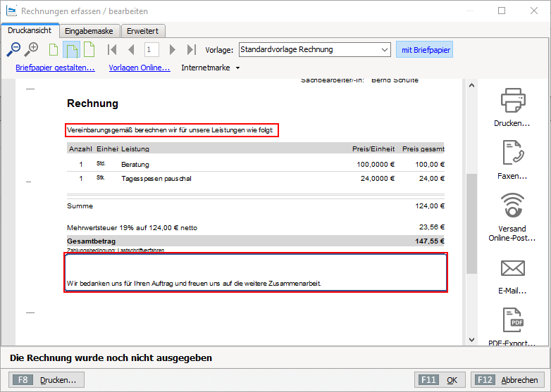Expand the Internetmarke dropdown menu

(x=237, y=68)
